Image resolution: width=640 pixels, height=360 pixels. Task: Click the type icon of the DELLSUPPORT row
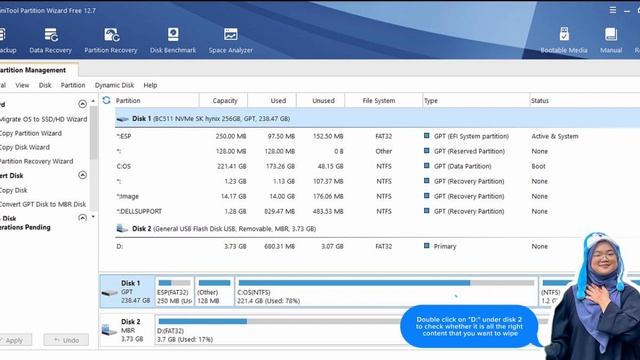427,211
